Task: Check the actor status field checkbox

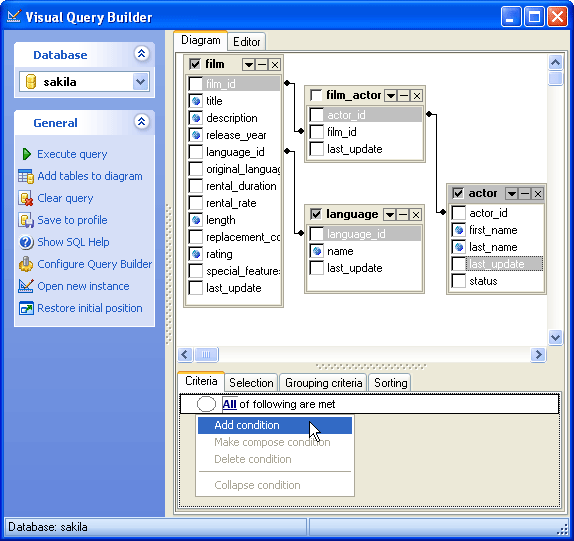Action: [459, 281]
